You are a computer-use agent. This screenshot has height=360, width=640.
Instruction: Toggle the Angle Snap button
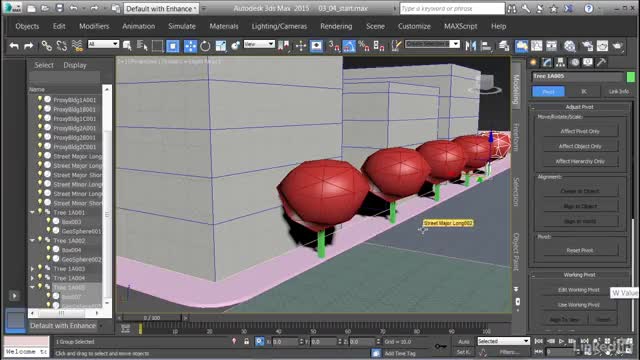pos(349,46)
